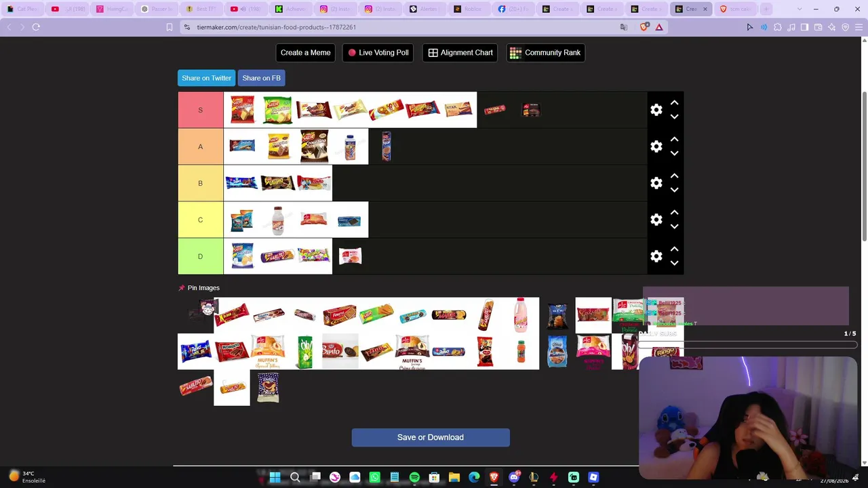Open a new browser tab

[x=766, y=9]
